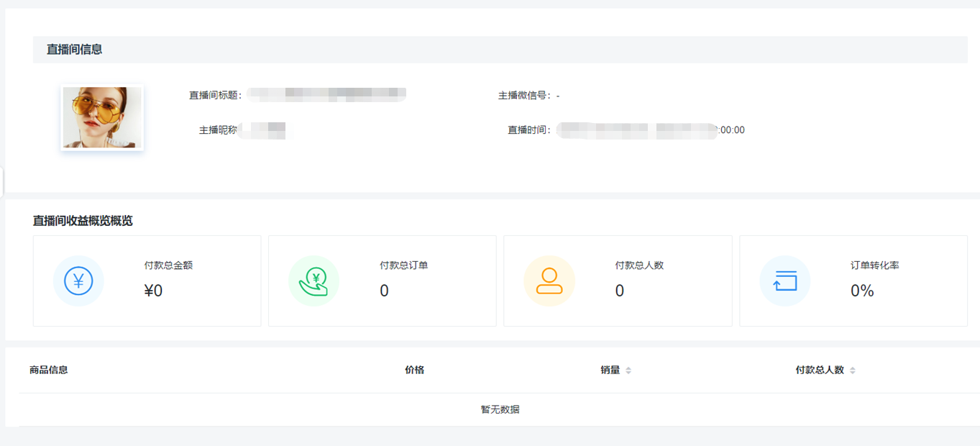Click the blurred 直播间标题 value
Screen dimensions: 980x446
(326, 95)
